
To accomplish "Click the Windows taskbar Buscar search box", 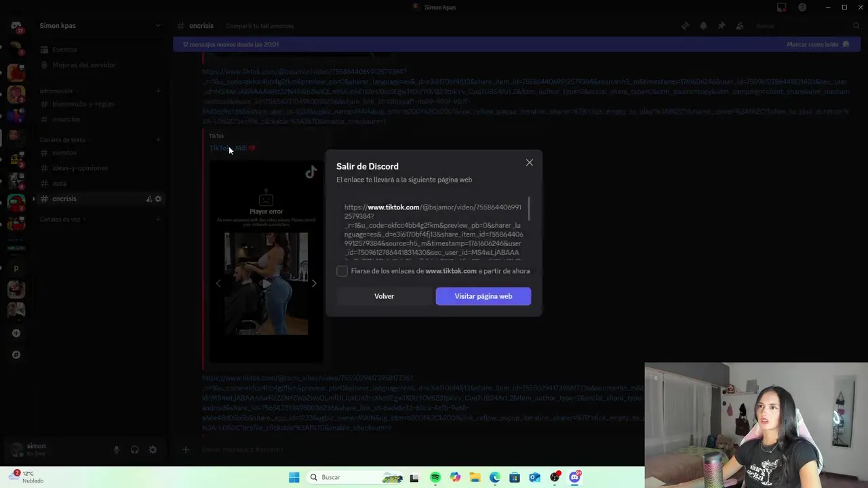I will (x=355, y=477).
